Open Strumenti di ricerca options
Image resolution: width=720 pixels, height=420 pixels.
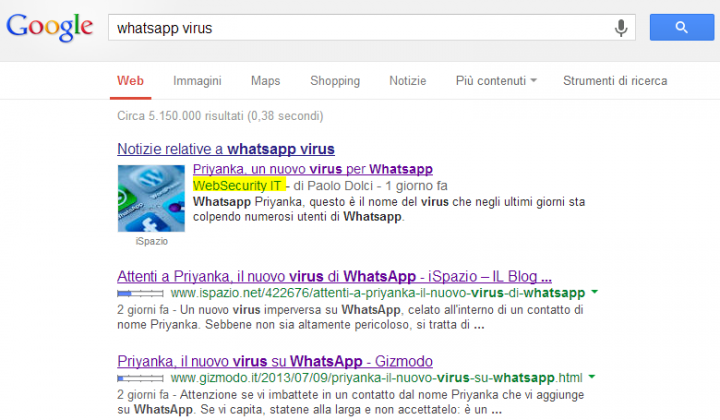pos(615,81)
